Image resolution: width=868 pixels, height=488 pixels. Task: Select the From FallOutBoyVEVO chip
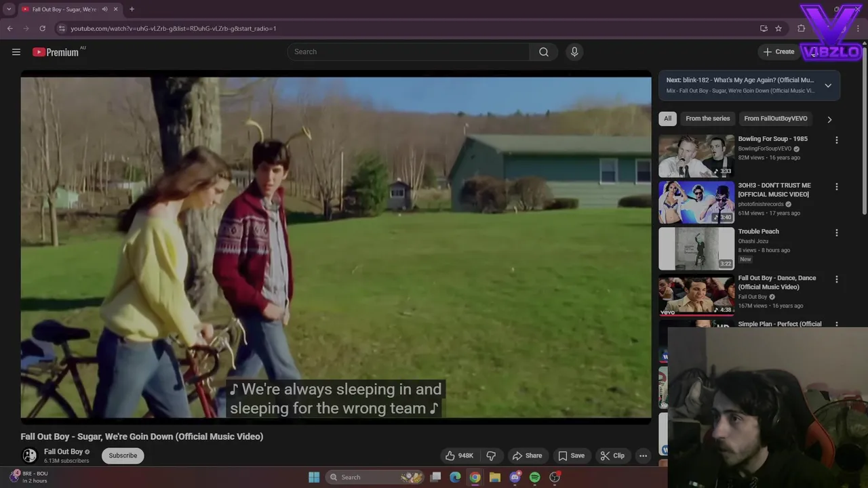776,119
